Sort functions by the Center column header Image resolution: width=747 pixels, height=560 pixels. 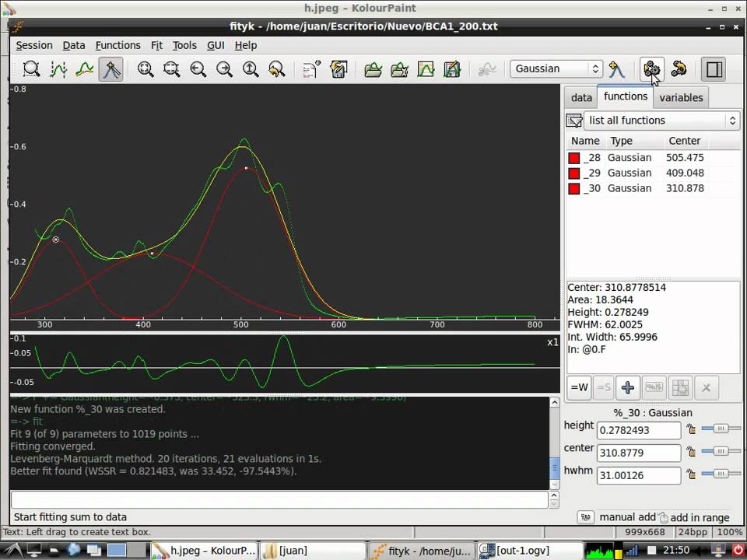point(685,141)
